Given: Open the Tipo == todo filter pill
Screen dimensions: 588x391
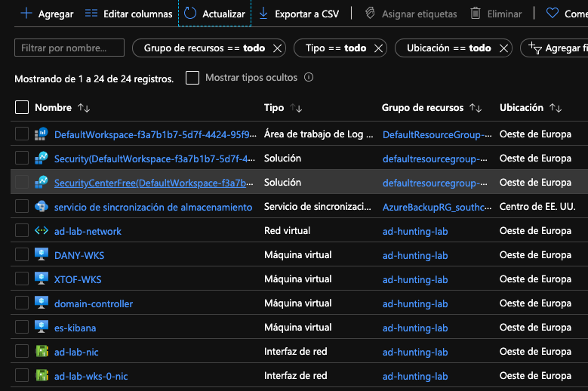Looking at the screenshot, I should click(x=335, y=48).
